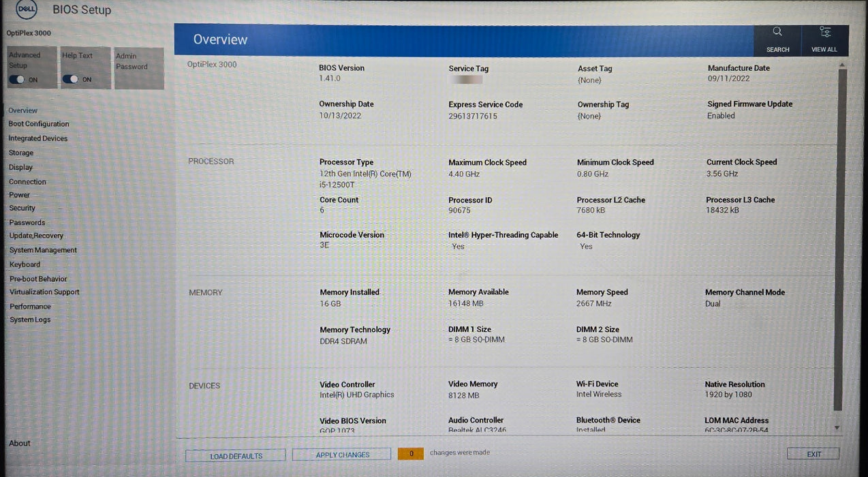The width and height of the screenshot is (868, 477).
Task: Click Memory Technology value DDR4 SDRAM
Action: (x=343, y=341)
